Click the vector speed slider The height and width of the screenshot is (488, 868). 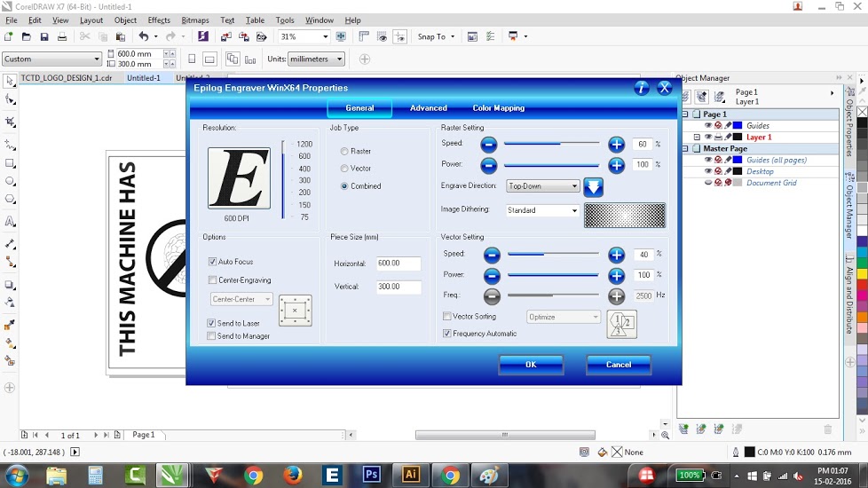[x=553, y=254]
